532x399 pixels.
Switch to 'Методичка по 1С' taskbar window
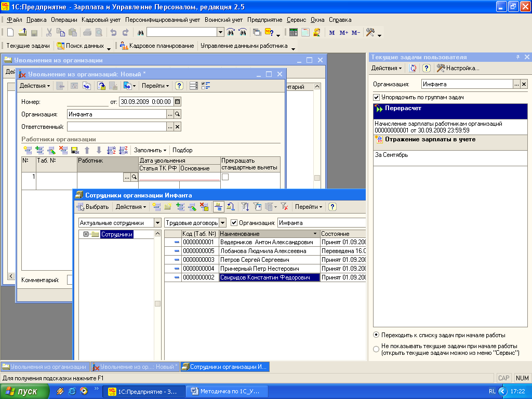[x=227, y=391]
